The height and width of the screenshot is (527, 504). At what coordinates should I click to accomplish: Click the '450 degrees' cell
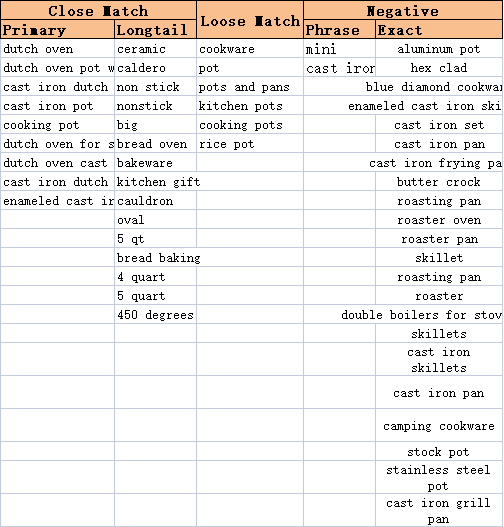point(156,315)
